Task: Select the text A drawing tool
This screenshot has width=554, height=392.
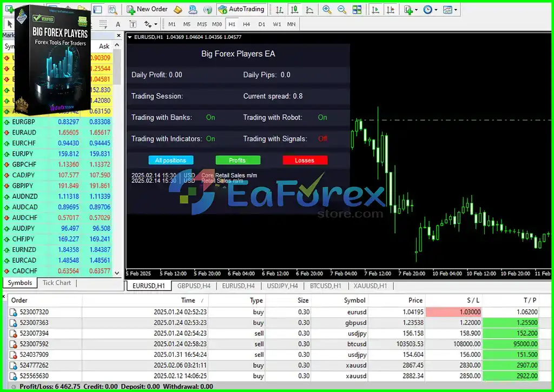Action: [118, 24]
